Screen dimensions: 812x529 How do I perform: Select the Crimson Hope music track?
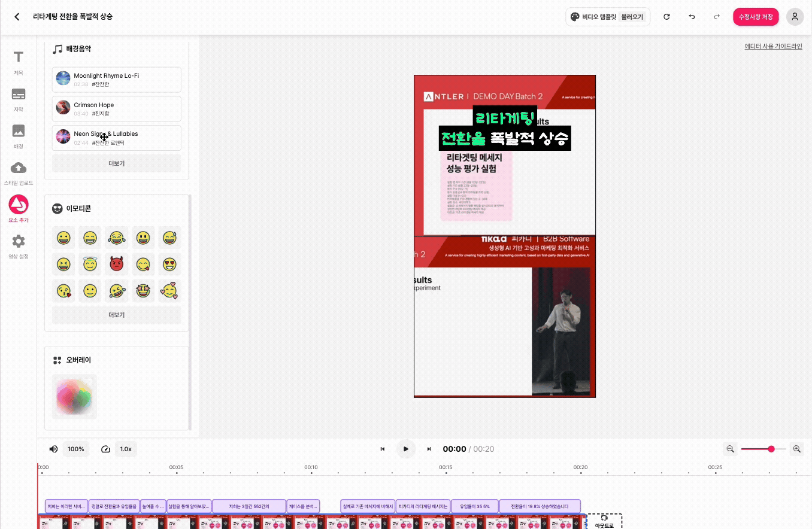tap(117, 108)
